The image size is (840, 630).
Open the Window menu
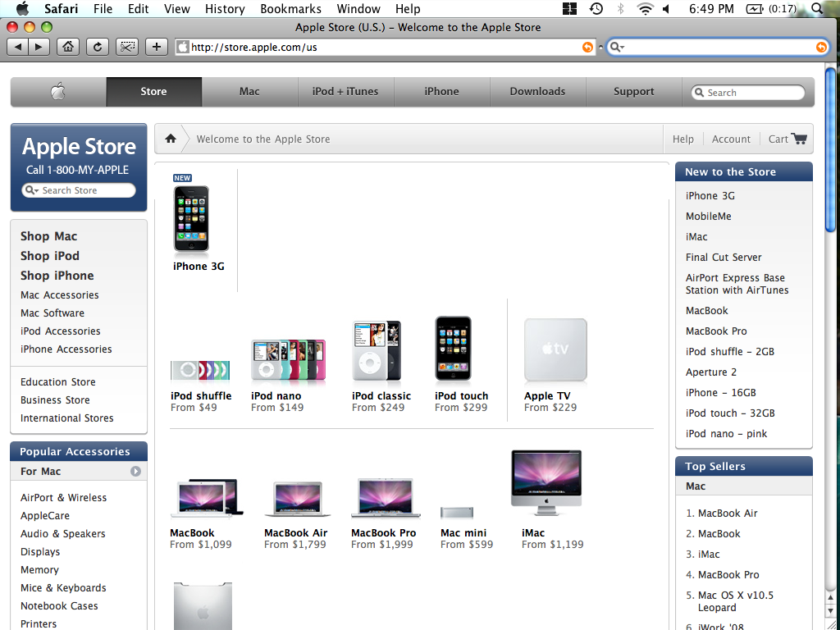(x=358, y=8)
